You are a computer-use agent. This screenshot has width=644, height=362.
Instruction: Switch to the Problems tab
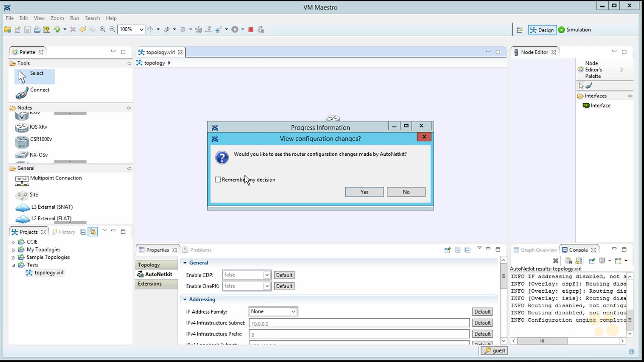pyautogui.click(x=197, y=250)
